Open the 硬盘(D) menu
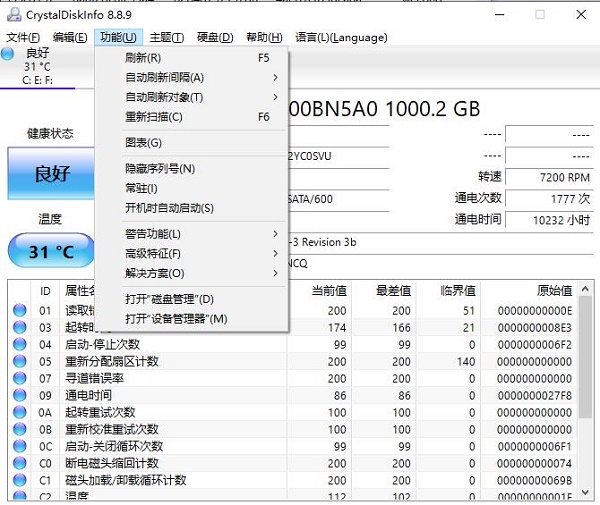Screen dimensions: 600x505 click(215, 37)
